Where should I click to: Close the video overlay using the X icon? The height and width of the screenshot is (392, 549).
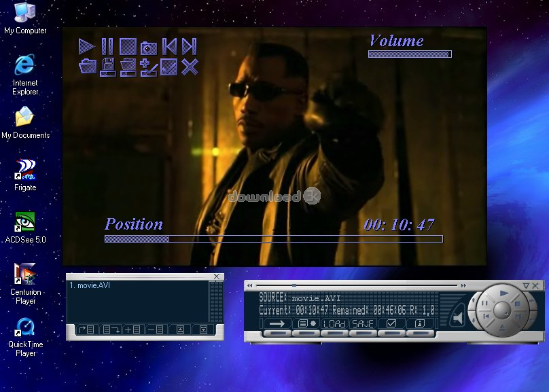point(190,67)
